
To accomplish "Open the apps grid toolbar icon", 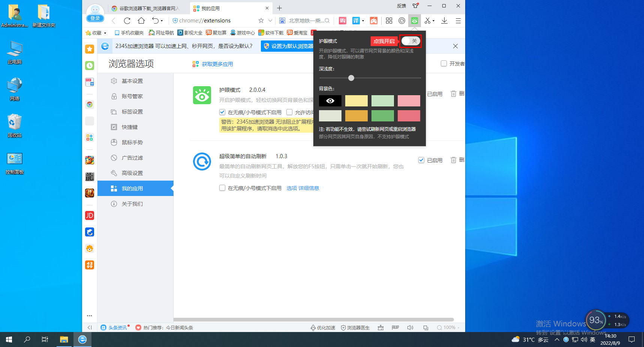I will [389, 21].
